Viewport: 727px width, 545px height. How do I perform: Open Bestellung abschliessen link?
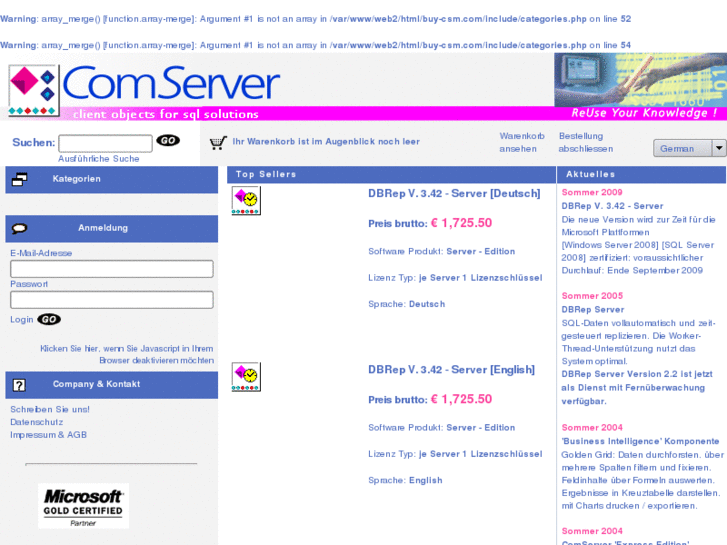point(586,142)
